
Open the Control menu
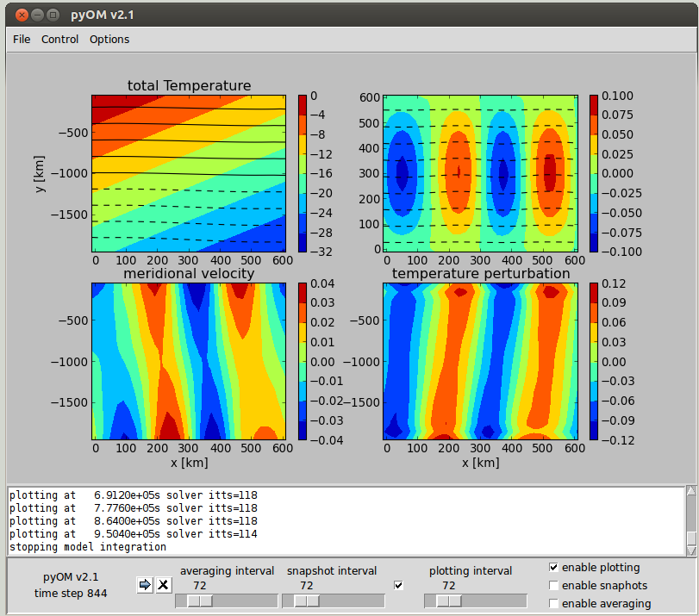coord(59,39)
